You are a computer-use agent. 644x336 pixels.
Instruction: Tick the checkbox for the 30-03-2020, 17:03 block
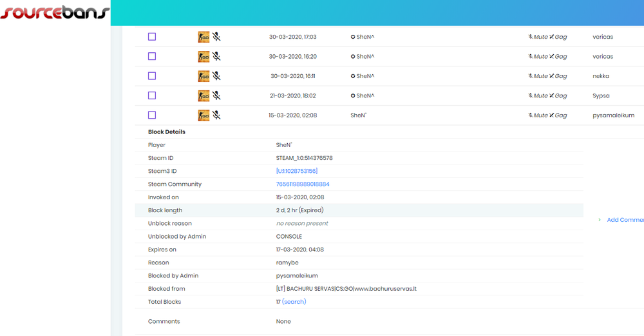point(152,37)
